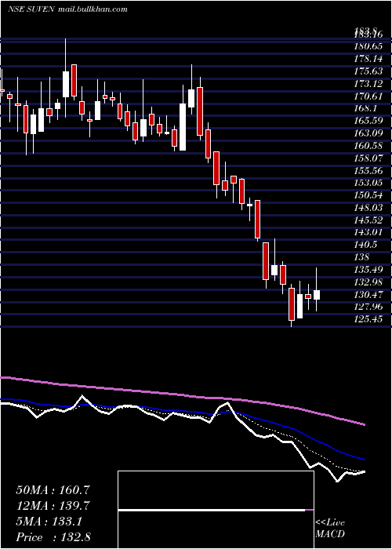Click the pink 50MA line
The width and height of the screenshot is (392, 549).
pos(182,394)
